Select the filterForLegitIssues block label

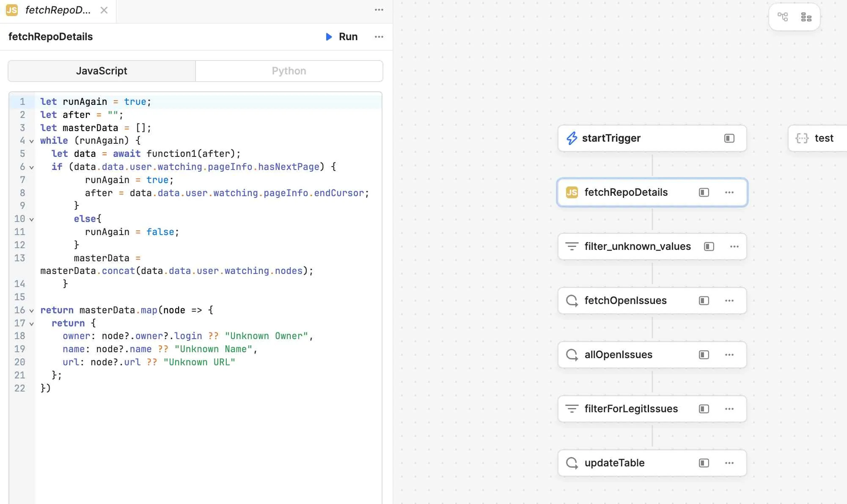pos(631,409)
